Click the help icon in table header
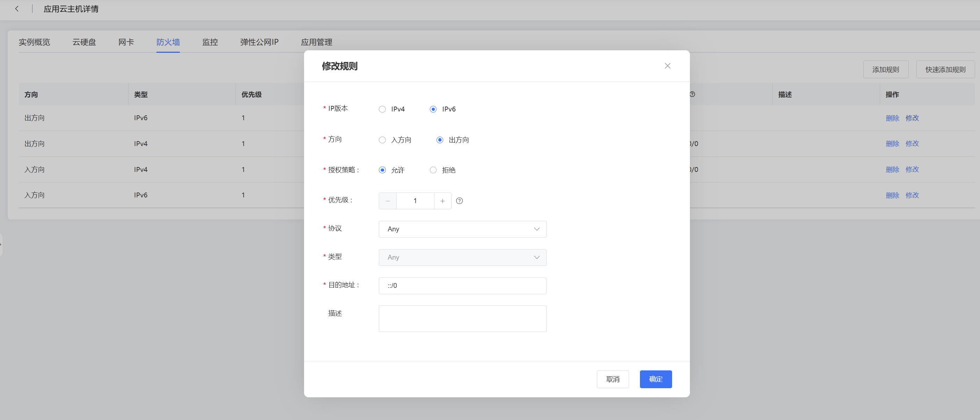The width and height of the screenshot is (980, 420). pyautogui.click(x=692, y=94)
